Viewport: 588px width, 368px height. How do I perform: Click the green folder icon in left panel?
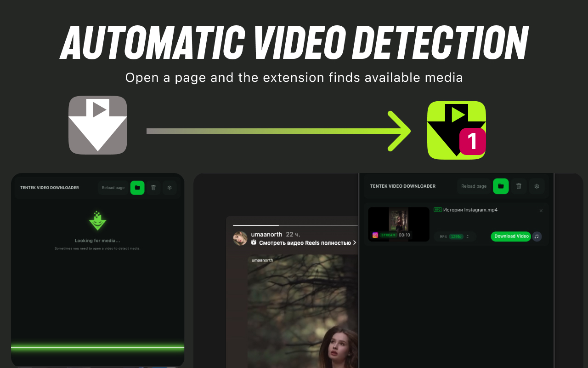(x=137, y=188)
